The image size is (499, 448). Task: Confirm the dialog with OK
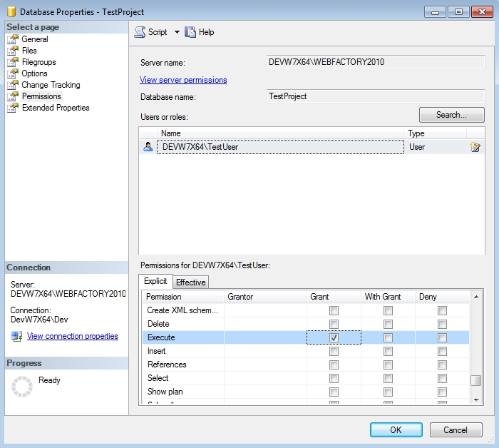(396, 429)
